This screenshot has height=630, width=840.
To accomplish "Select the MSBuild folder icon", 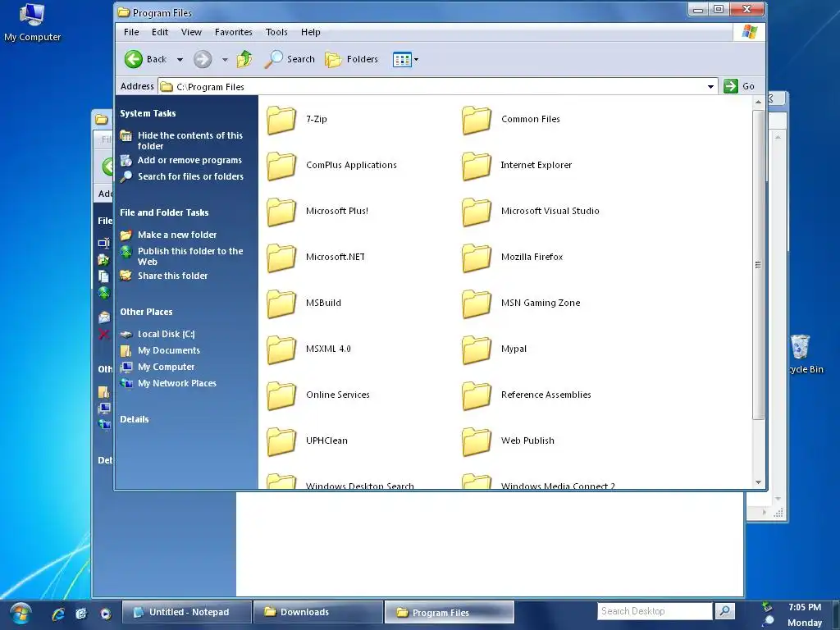I will coord(281,304).
